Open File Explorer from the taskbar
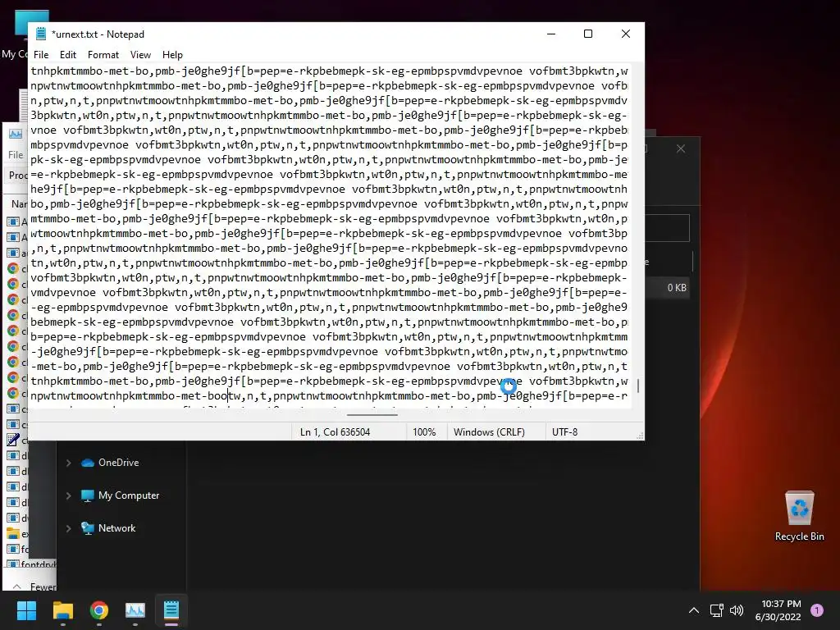 coord(62,610)
